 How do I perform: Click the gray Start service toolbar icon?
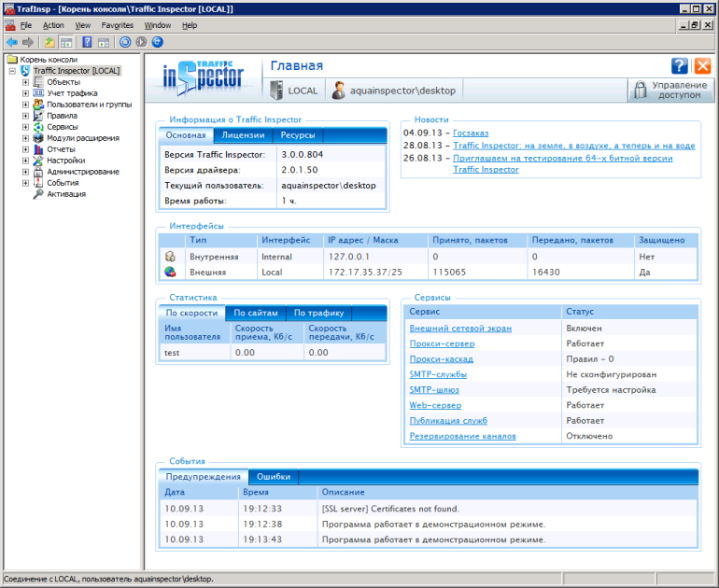coord(141,42)
